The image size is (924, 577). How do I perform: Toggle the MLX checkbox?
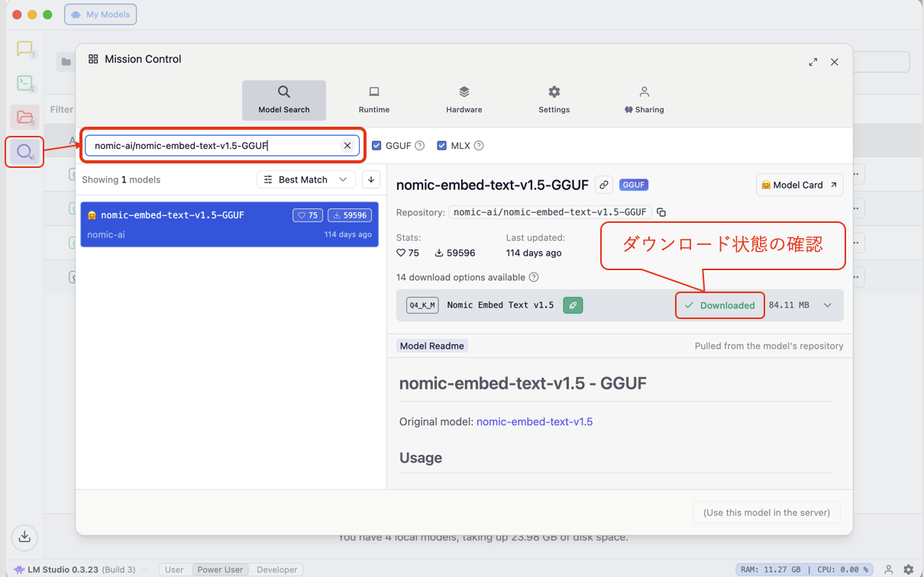(x=441, y=146)
